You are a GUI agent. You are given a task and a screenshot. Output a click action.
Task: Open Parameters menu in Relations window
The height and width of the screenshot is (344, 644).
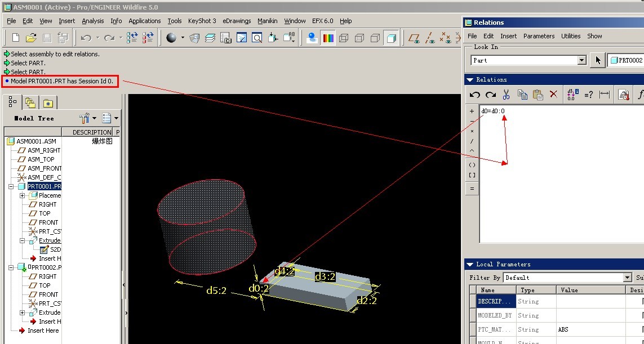pos(539,36)
